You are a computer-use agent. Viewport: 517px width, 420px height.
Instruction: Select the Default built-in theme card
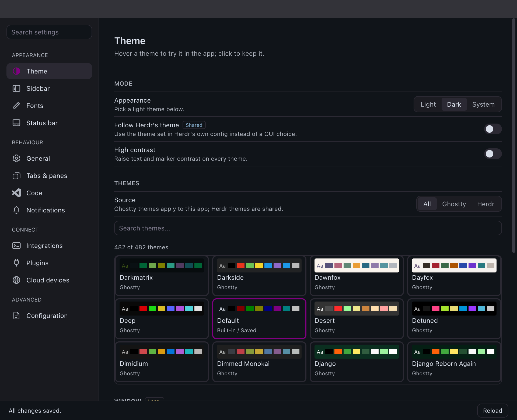[259, 319]
